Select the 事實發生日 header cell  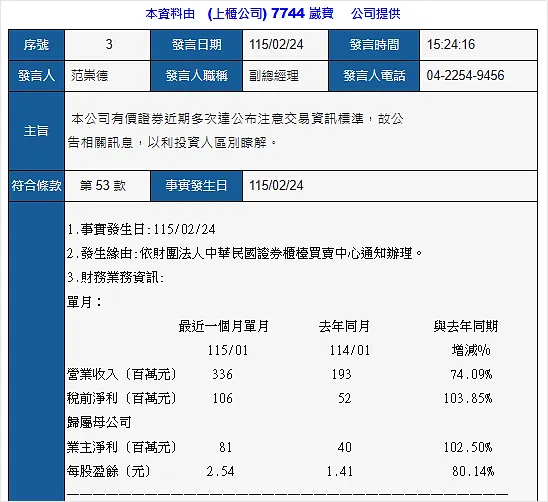(x=196, y=186)
